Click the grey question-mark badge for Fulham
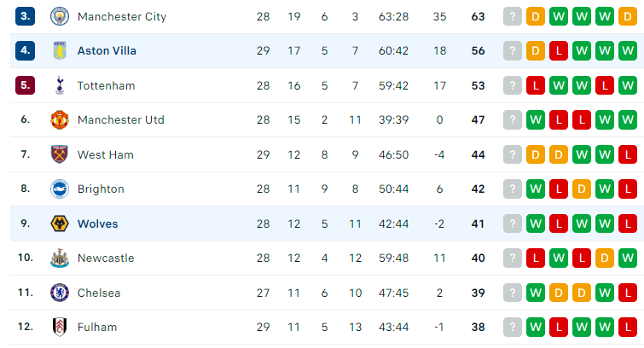 [513, 327]
